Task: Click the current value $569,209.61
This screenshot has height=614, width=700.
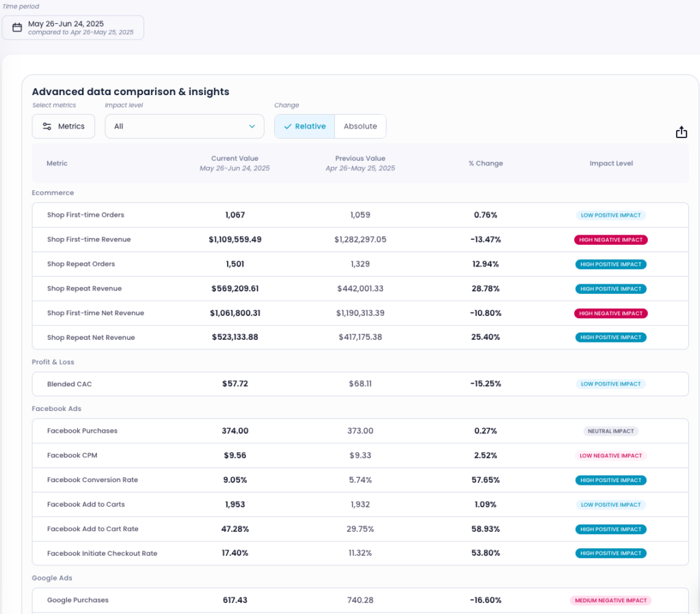Action: click(x=235, y=289)
